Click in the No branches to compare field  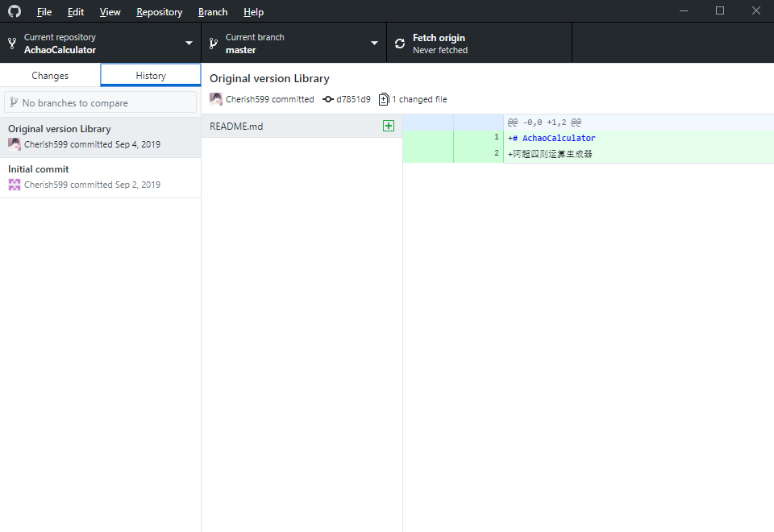[100, 102]
